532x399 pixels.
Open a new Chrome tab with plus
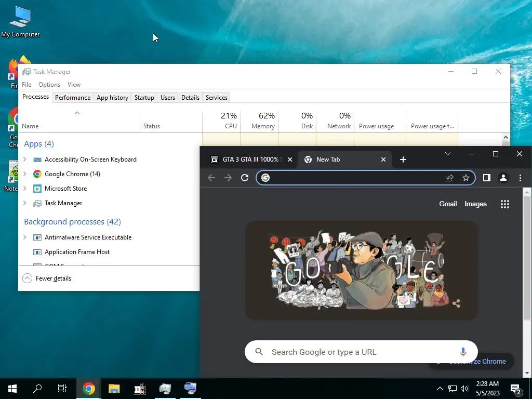click(403, 159)
